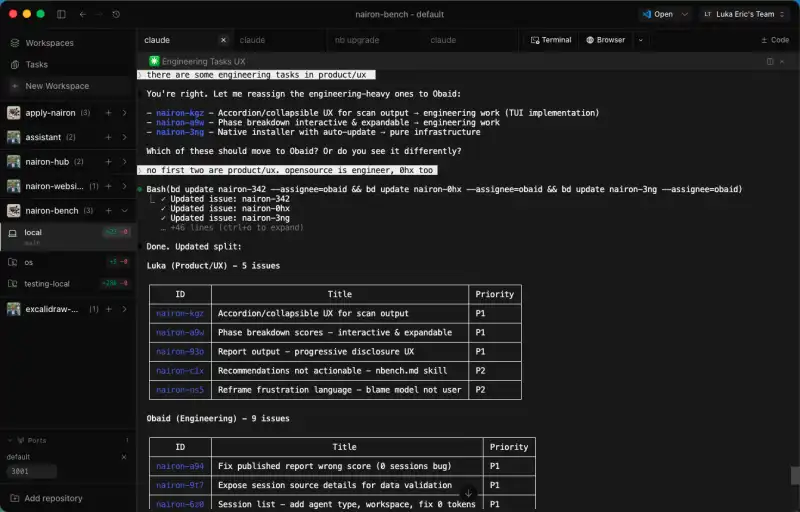Click the nairon-3ng link in bullet list
This screenshot has height=512, width=800.
[180, 132]
